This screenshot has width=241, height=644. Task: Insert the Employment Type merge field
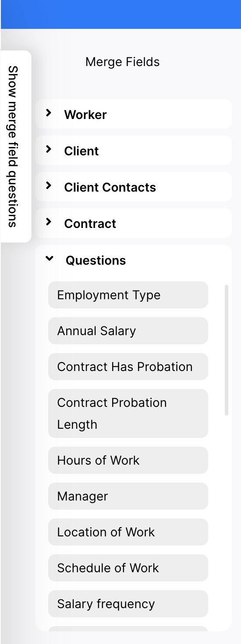(x=128, y=295)
